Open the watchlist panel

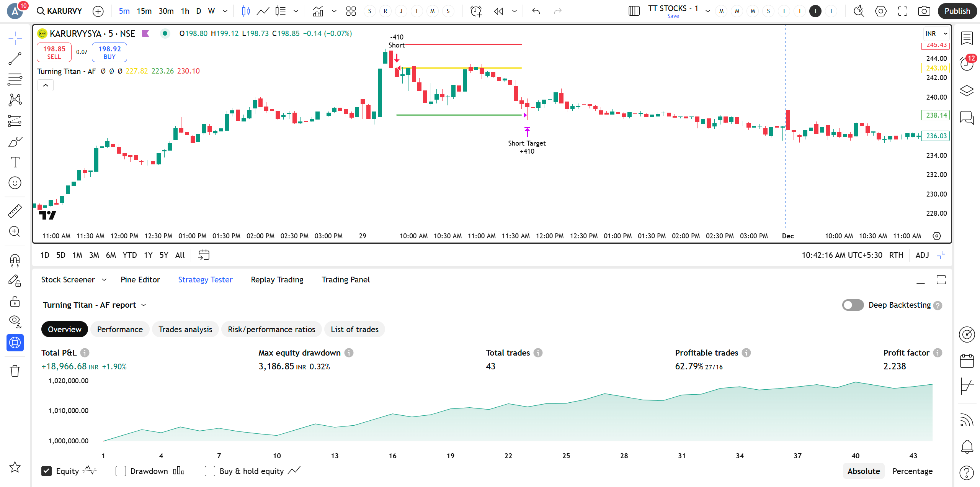pos(967,38)
